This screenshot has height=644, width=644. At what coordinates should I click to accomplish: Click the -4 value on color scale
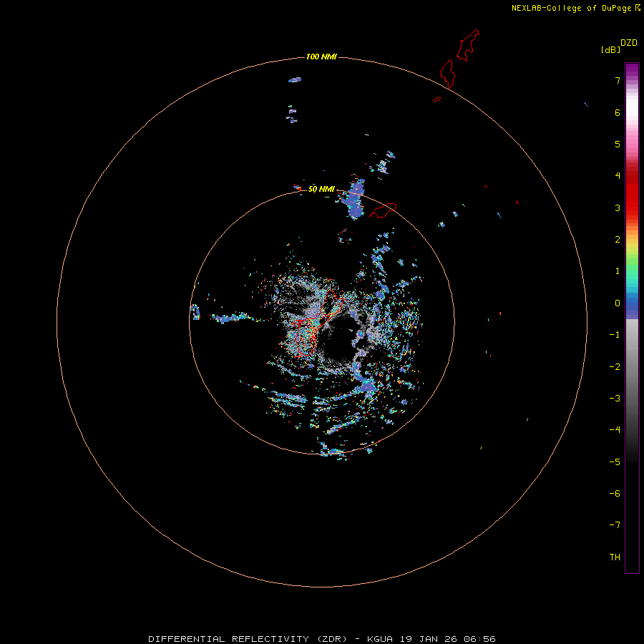[615, 429]
